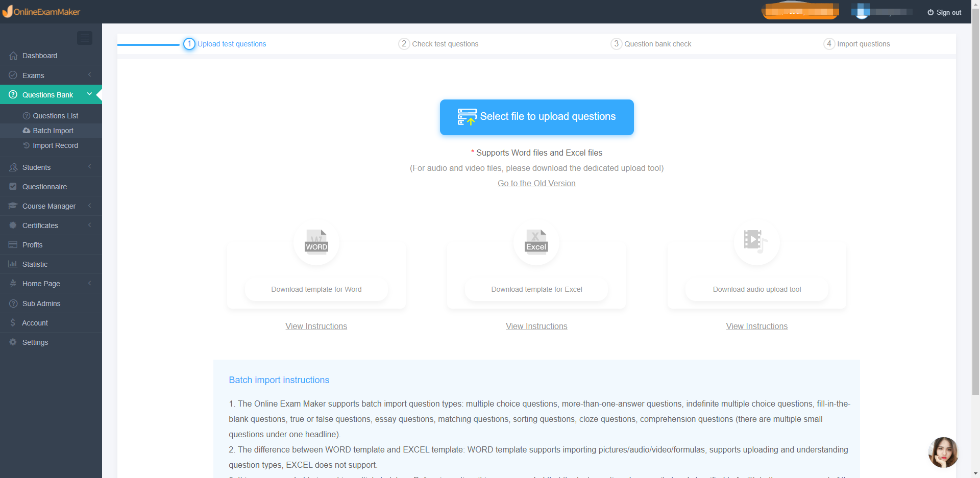Image resolution: width=980 pixels, height=478 pixels.
Task: Click the Questionnaire checkbox icon
Action: (13, 186)
